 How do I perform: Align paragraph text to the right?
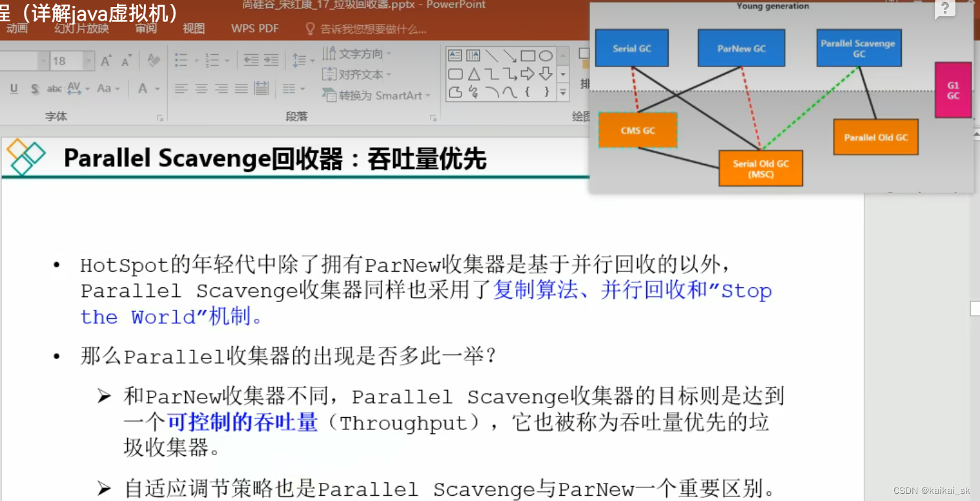click(x=221, y=88)
